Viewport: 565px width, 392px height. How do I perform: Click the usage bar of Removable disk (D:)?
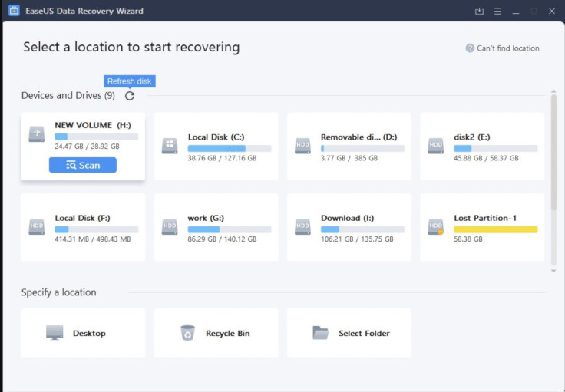[362, 148]
